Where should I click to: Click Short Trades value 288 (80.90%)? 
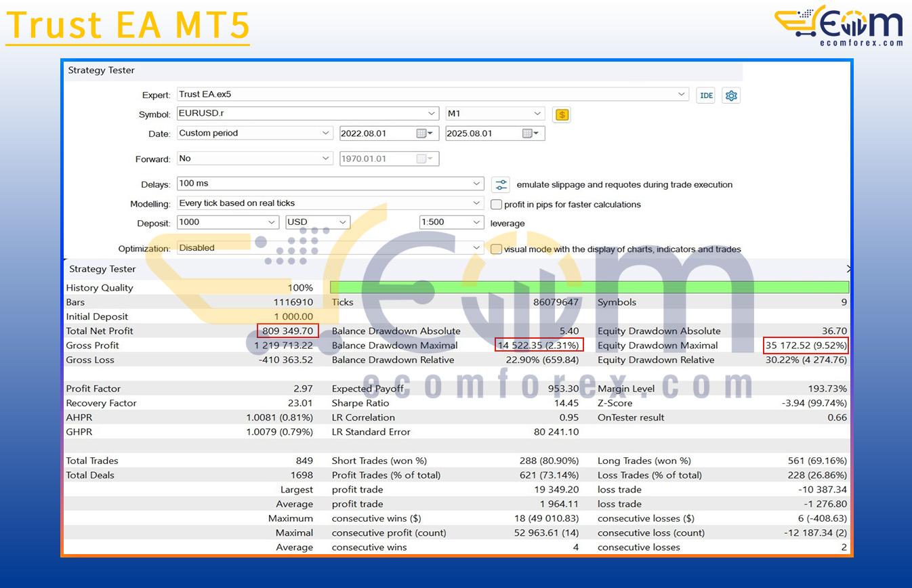[x=550, y=461]
